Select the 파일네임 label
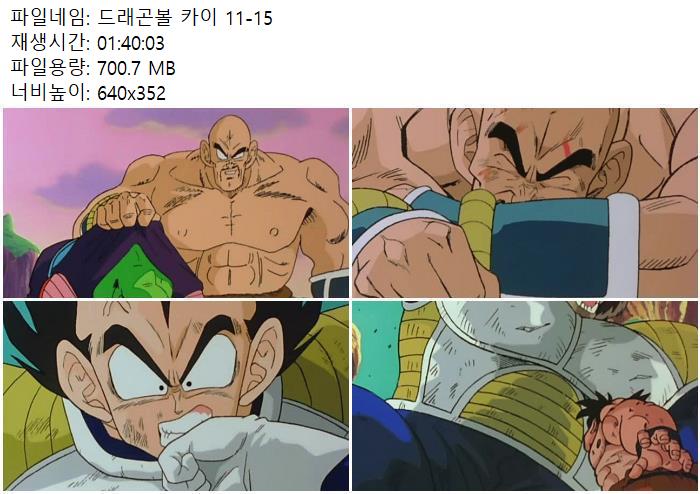Screen dimensions: 700x494 (50, 18)
